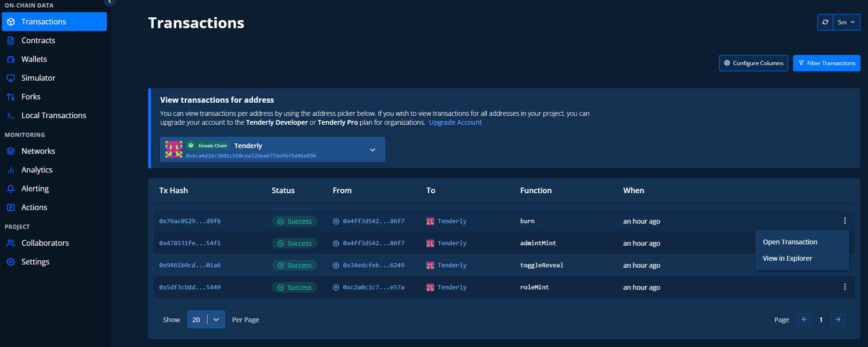Click the adminMint function name
Image resolution: width=868 pixels, height=347 pixels.
point(538,243)
